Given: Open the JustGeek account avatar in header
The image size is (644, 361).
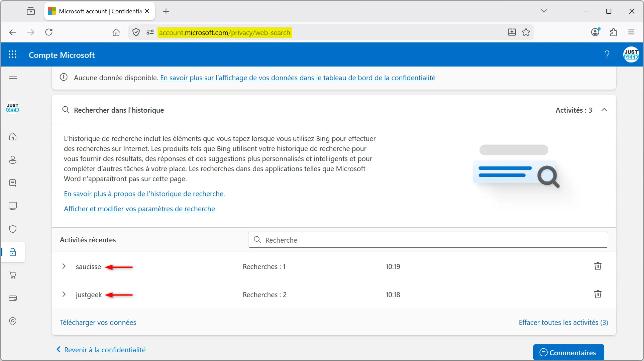Looking at the screenshot, I should click(x=631, y=54).
